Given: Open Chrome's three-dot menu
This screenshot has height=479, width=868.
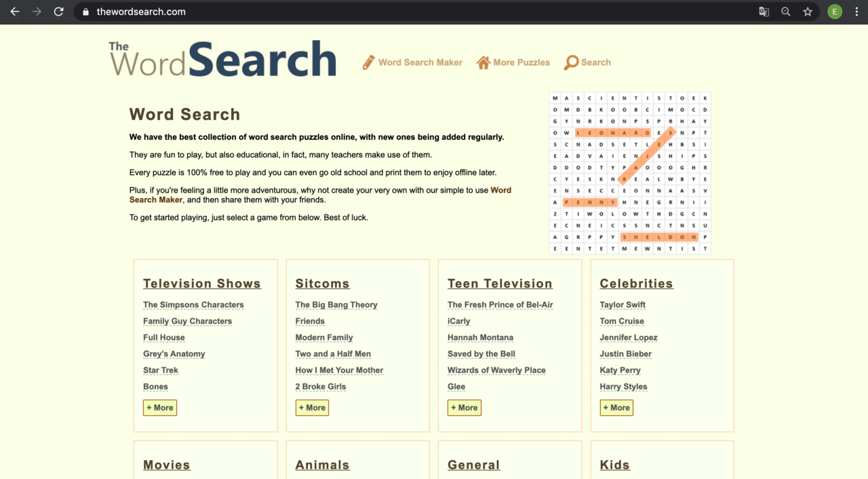Looking at the screenshot, I should click(856, 12).
